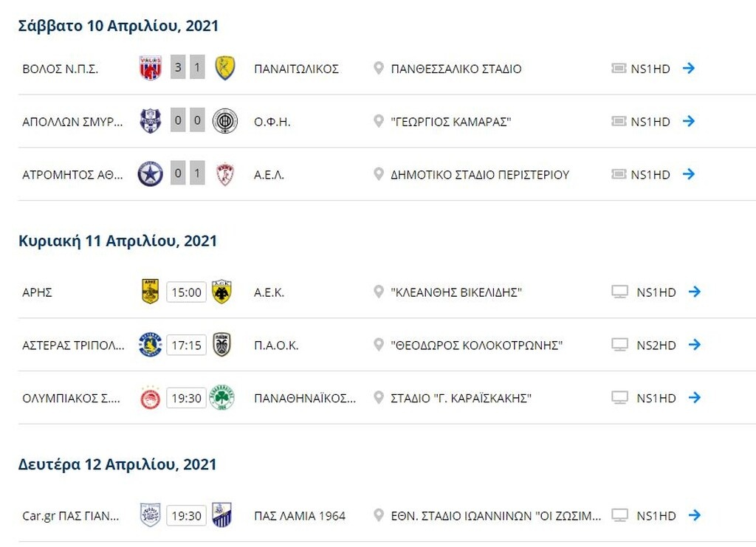Screen dimensions: 756x547
Task: Click the Κυριακή 11 Απριλίου date heading
Action: pyautogui.click(x=117, y=241)
